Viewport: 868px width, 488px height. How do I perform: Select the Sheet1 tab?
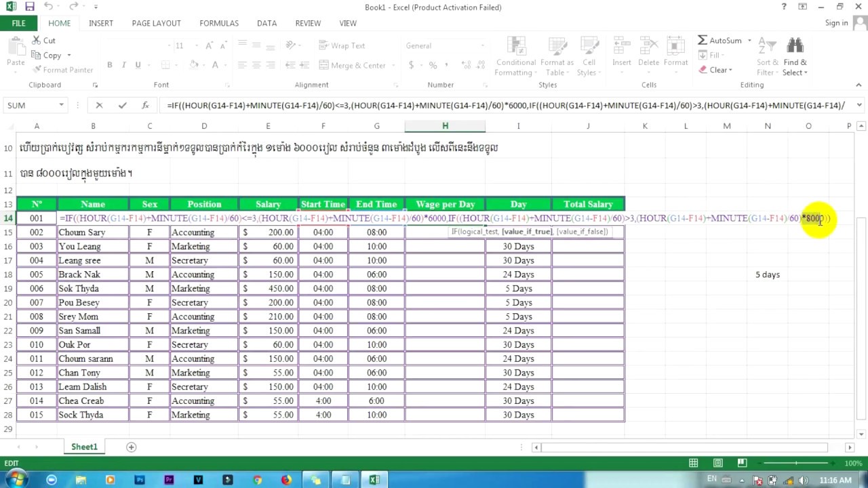point(85,447)
